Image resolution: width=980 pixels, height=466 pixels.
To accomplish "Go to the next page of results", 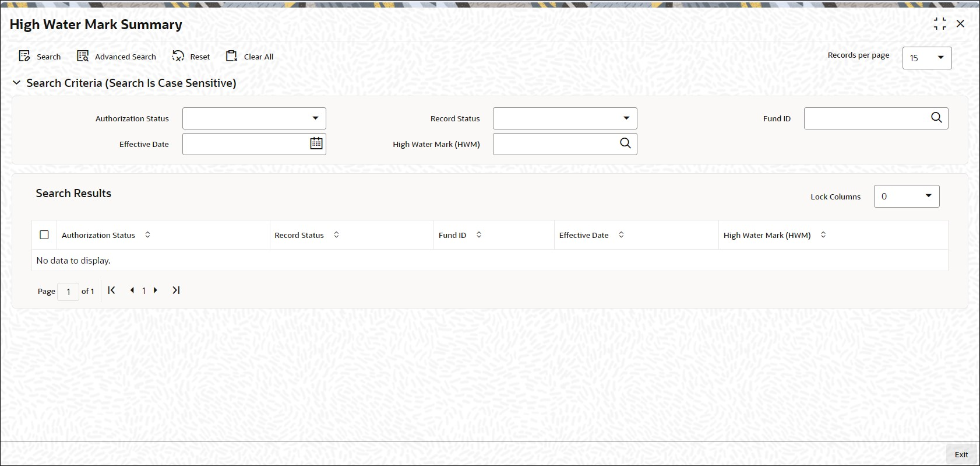I will coord(156,290).
